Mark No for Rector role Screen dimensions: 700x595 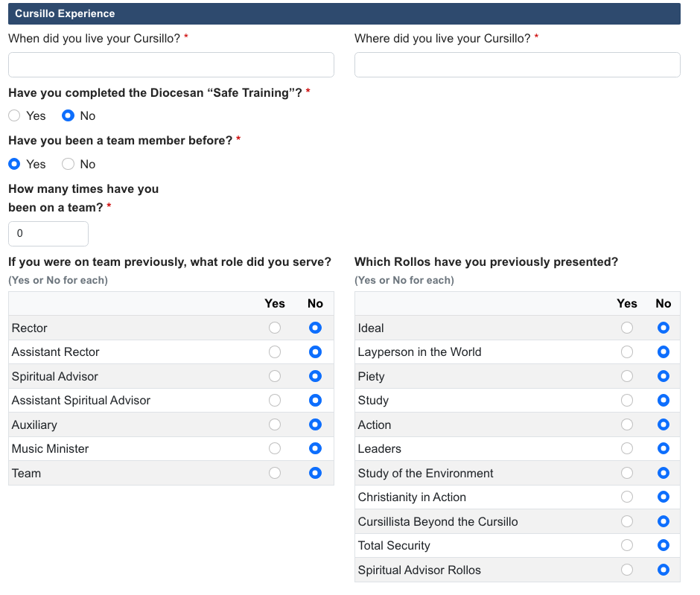click(315, 328)
